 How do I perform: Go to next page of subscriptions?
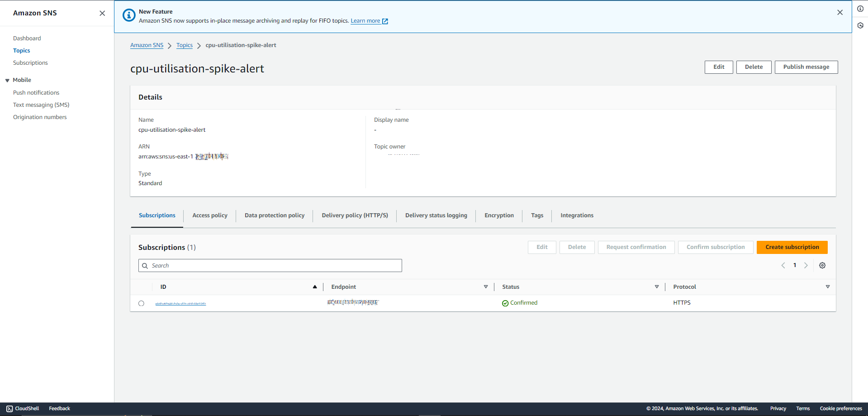pyautogui.click(x=806, y=266)
